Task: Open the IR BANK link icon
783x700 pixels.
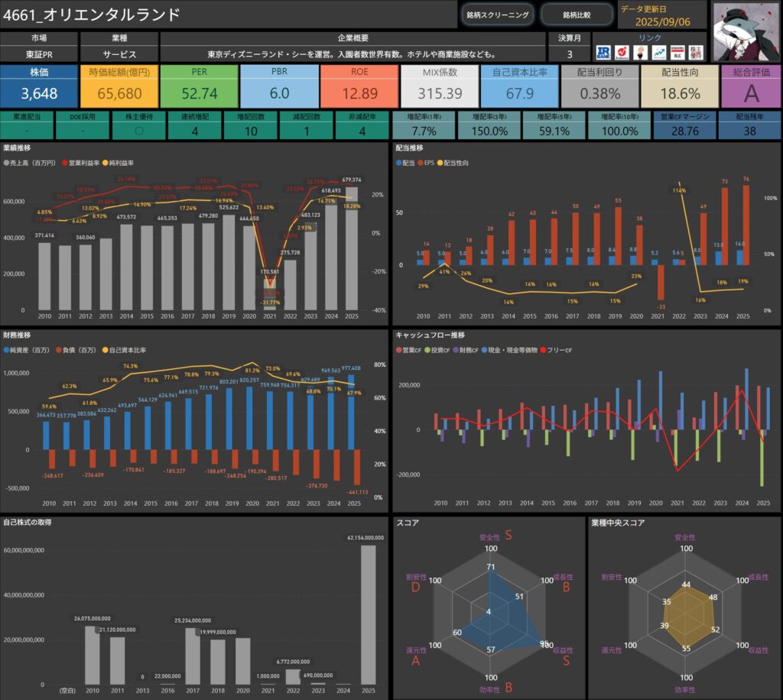Action: click(x=603, y=52)
